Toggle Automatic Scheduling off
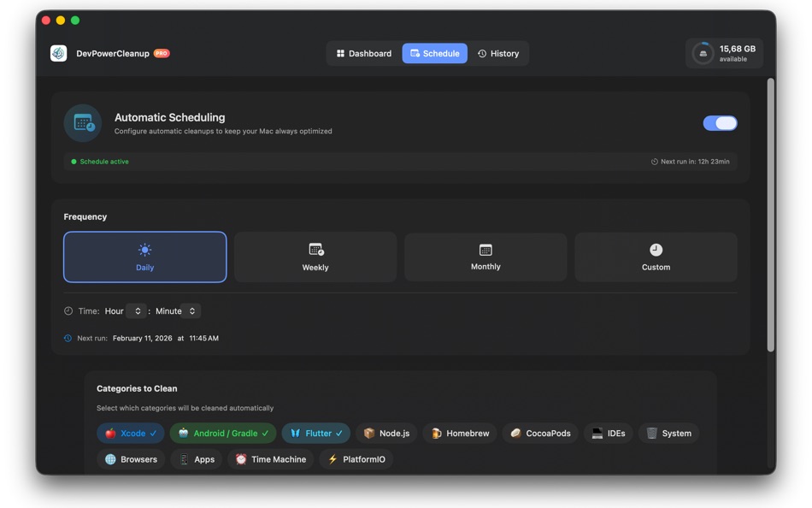Image resolution: width=812 pixels, height=508 pixels. (x=720, y=122)
